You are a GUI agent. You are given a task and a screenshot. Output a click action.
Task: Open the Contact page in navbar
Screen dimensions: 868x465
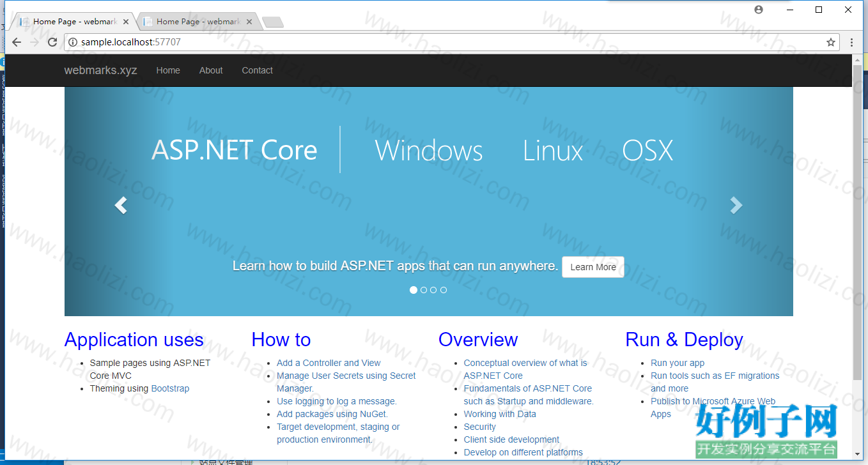tap(257, 70)
